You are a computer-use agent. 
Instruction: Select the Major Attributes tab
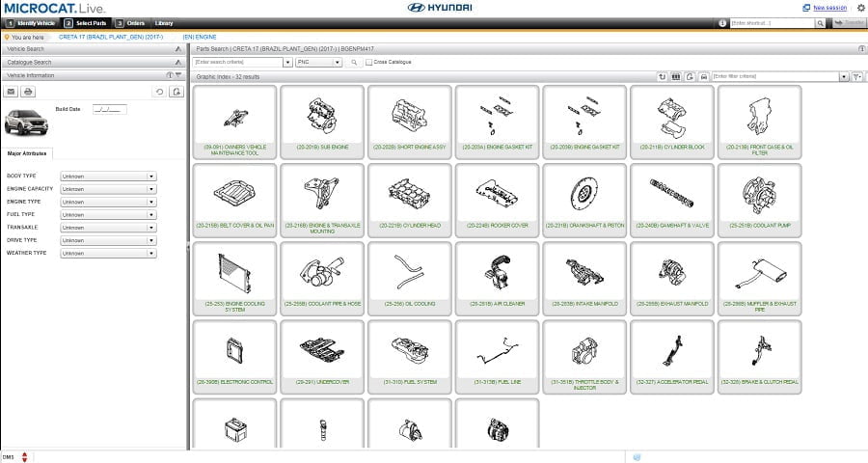[27, 153]
